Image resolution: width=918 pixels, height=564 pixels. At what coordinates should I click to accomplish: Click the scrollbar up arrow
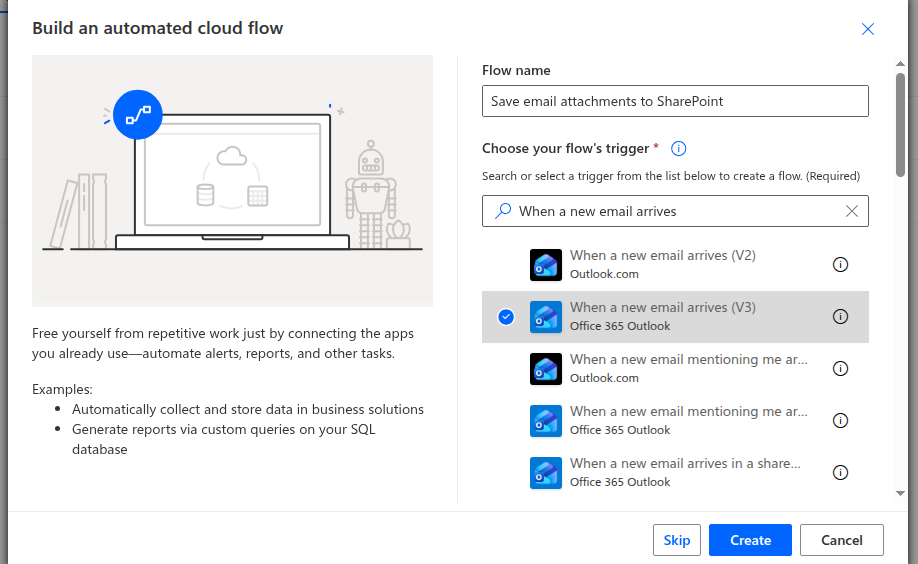900,63
